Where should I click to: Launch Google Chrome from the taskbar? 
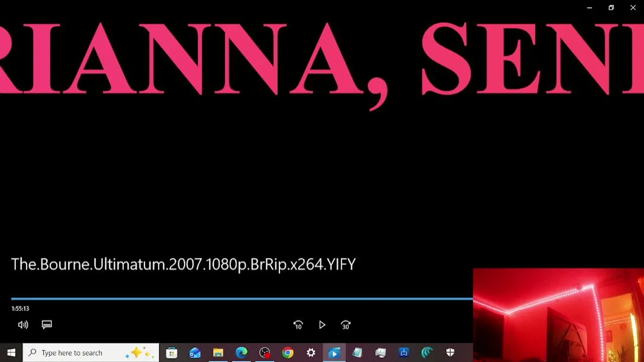pos(288,352)
